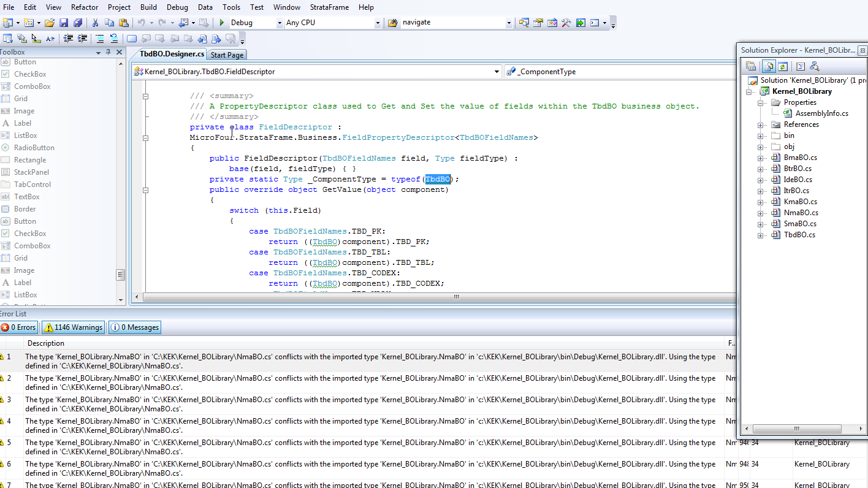The width and height of the screenshot is (868, 488).
Task: Toggle the 0 Messages filter
Action: 135,327
